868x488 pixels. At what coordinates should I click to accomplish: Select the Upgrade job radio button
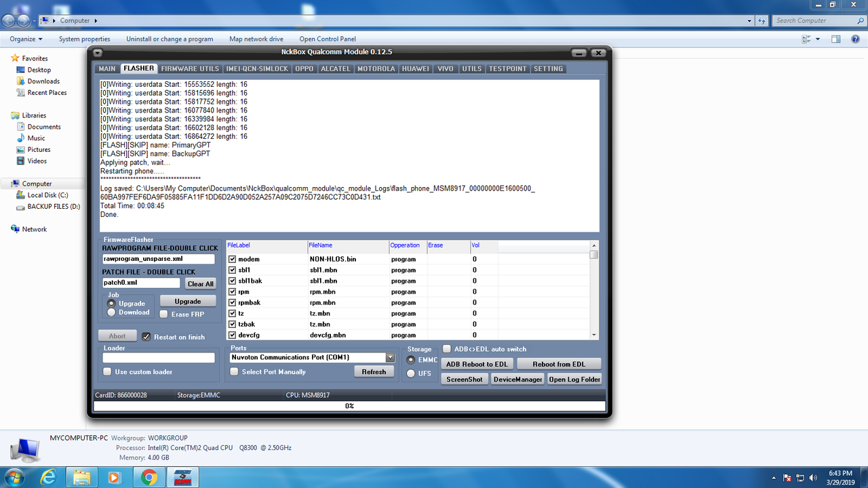tap(111, 304)
